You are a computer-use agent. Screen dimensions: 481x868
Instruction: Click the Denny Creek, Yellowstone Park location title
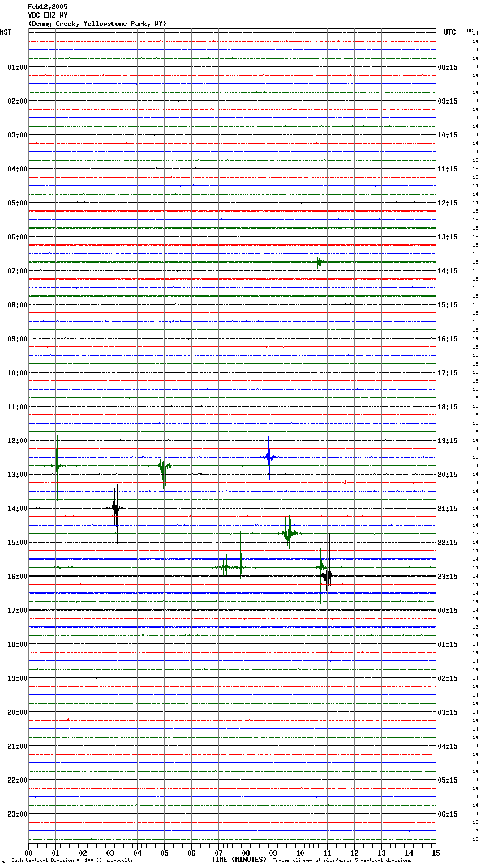[x=97, y=24]
